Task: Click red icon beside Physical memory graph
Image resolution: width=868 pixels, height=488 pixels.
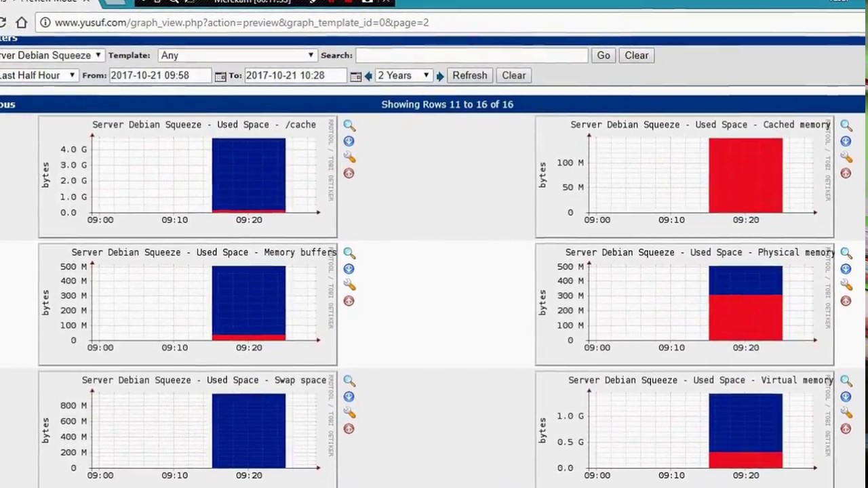Action: [x=846, y=301]
